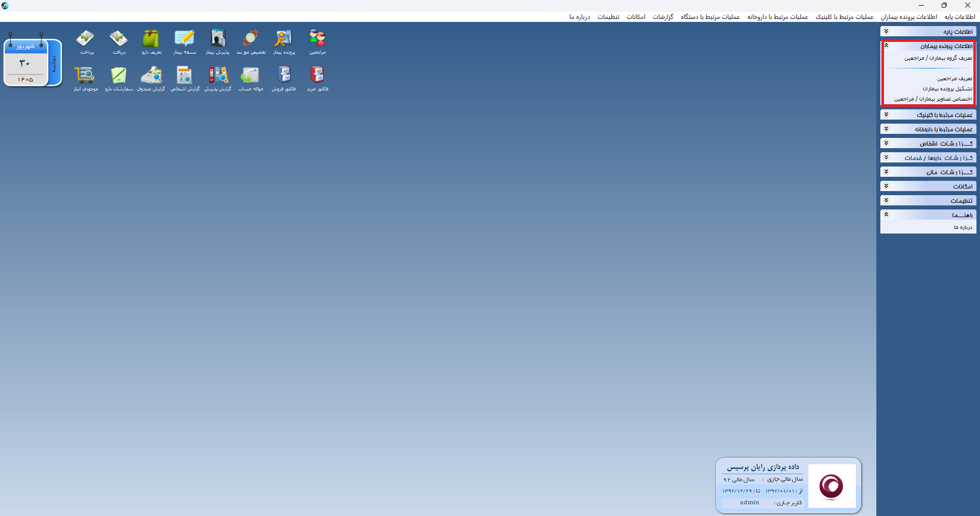Open the پرداخت (payment) icon
Screen dimensions: 980x516
click(86, 42)
